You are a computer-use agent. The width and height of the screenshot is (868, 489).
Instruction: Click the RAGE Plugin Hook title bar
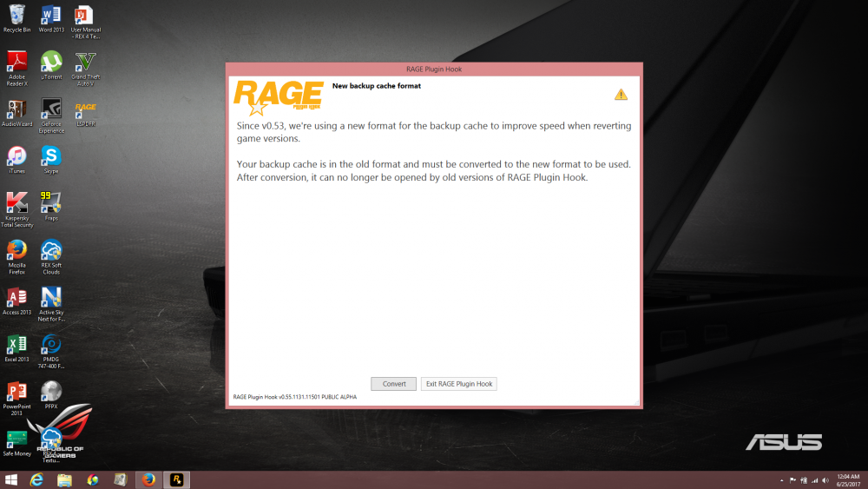(x=434, y=69)
